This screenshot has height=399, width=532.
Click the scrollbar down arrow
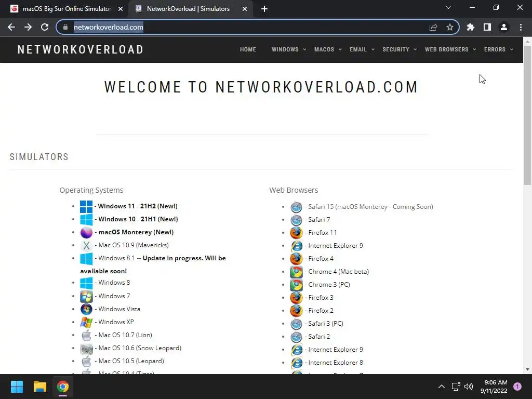pyautogui.click(x=527, y=369)
